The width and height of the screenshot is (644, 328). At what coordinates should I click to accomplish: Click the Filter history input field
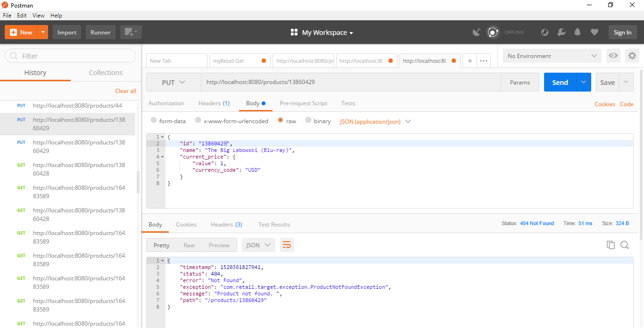70,56
